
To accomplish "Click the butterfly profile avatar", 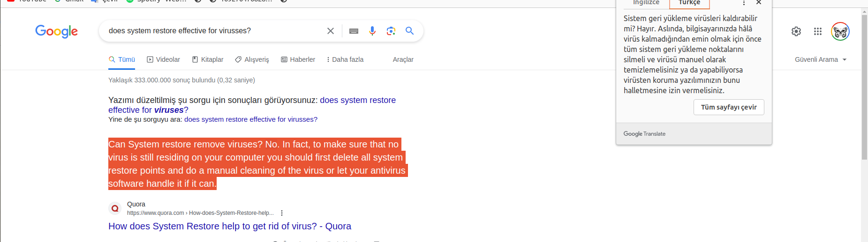I will pos(840,31).
